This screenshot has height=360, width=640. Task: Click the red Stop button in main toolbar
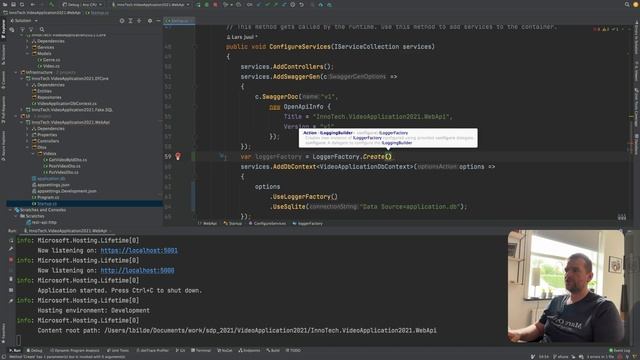215,4
